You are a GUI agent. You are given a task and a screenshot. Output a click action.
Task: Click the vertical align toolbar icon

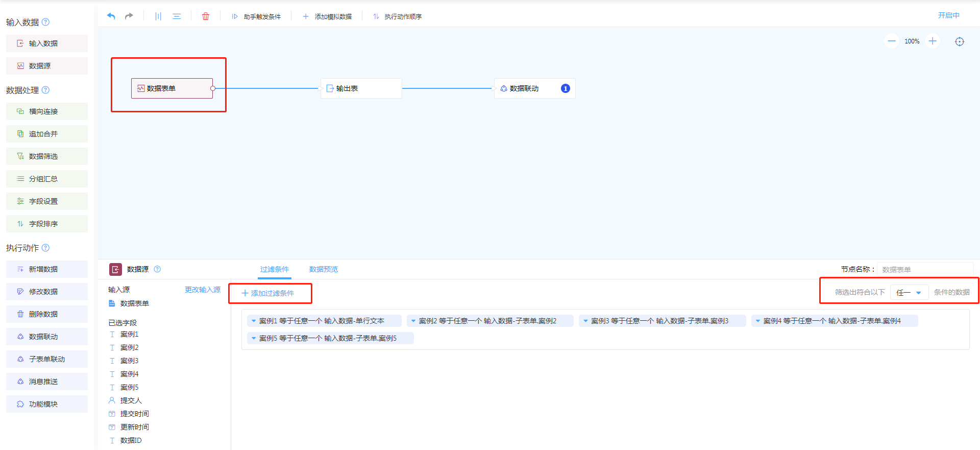158,16
